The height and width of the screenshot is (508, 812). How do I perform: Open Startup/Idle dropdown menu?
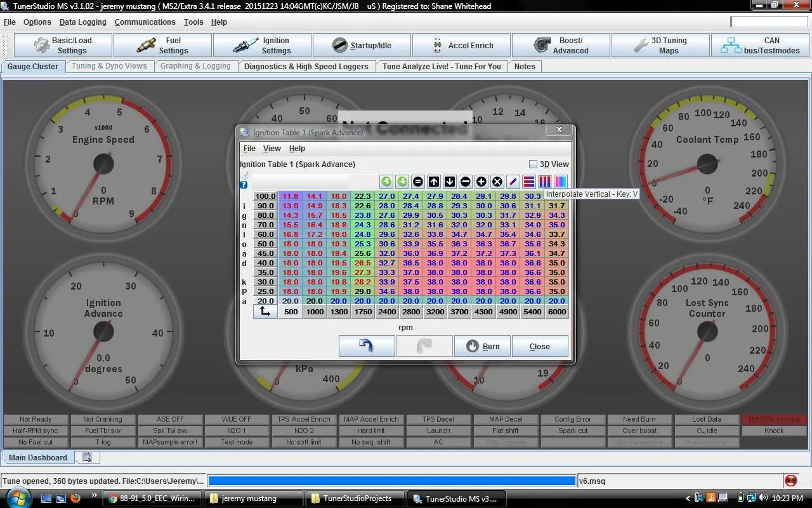(362, 45)
